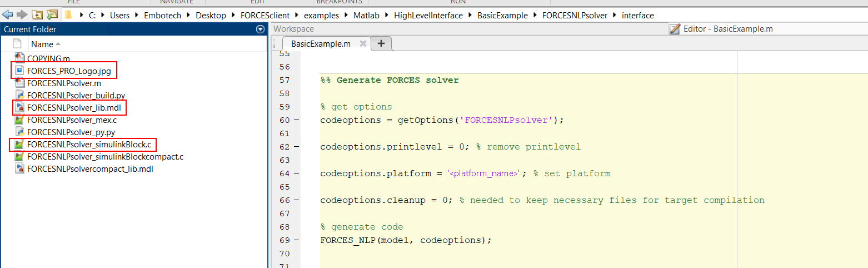Switch to the BasicExample.m tab

pos(321,44)
